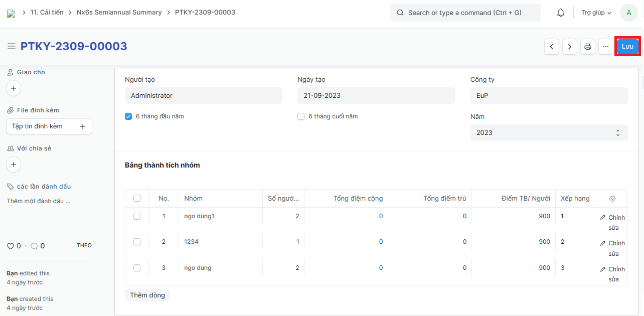Click the print icon
The width and height of the screenshot is (644, 316).
588,47
